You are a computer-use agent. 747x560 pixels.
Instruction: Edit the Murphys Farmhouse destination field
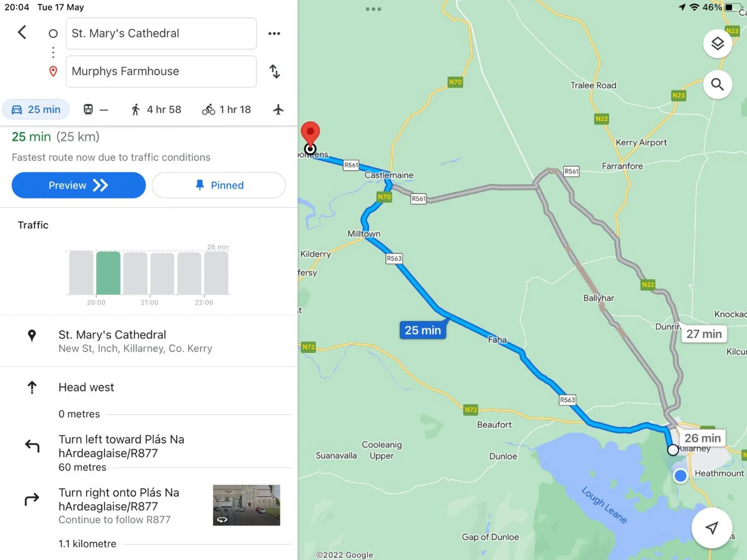point(161,71)
